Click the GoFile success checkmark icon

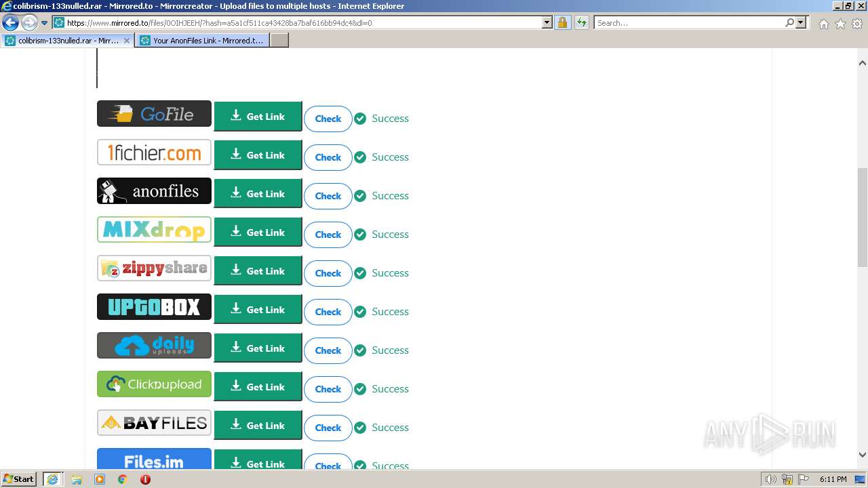tap(360, 119)
